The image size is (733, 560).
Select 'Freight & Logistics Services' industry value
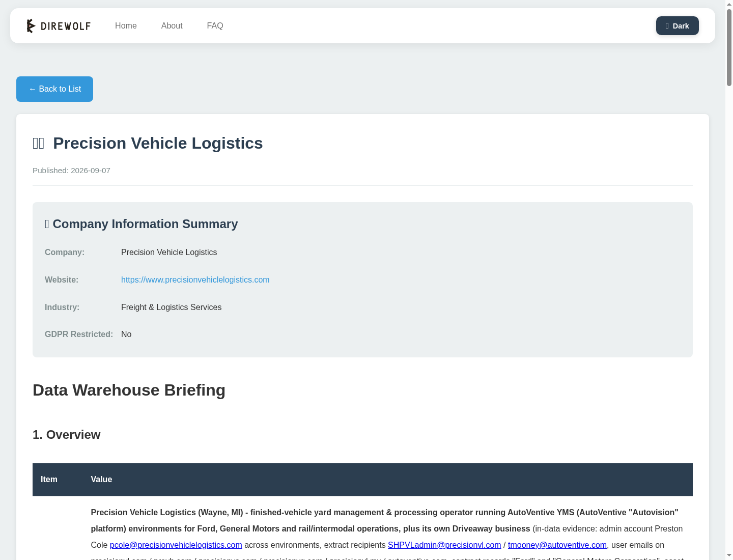coord(171,307)
